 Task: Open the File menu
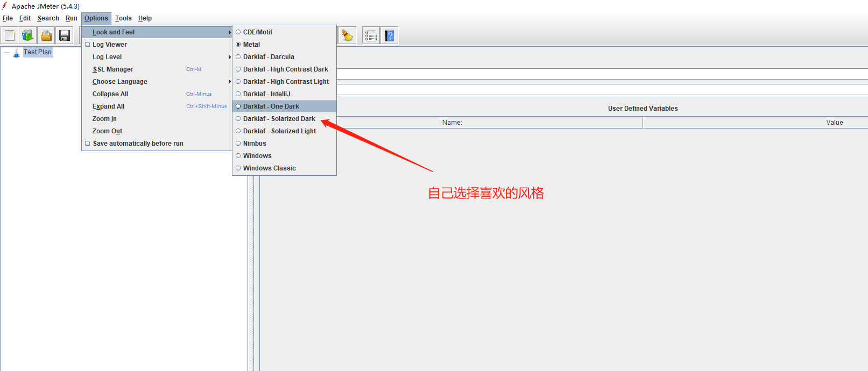(x=8, y=18)
